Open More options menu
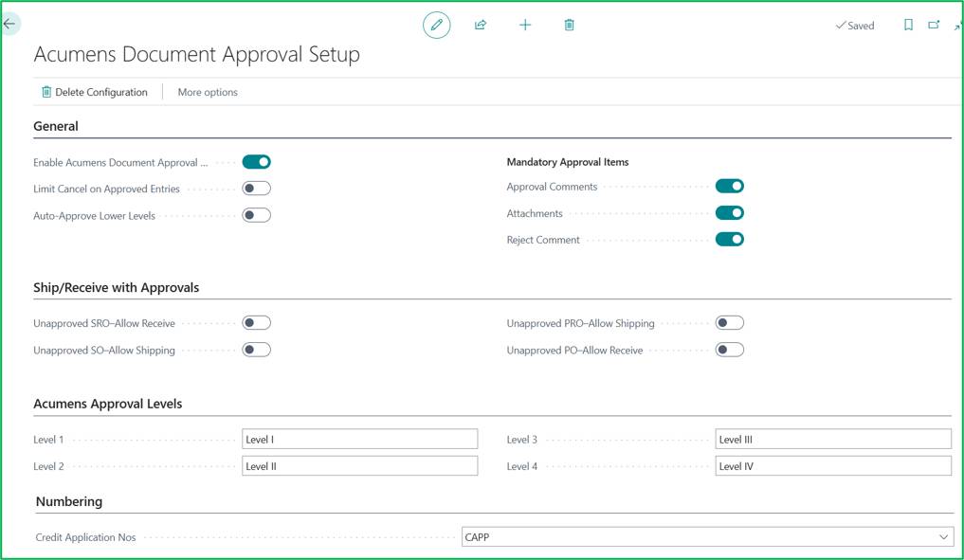Viewport: 964px width, 560px height. 208,92
